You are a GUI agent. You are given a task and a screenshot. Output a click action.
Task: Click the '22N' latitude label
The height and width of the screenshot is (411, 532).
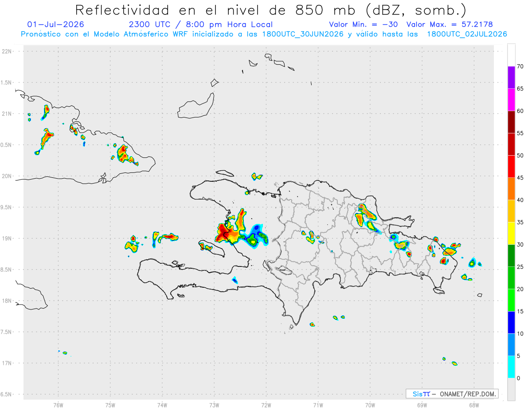tap(7, 51)
